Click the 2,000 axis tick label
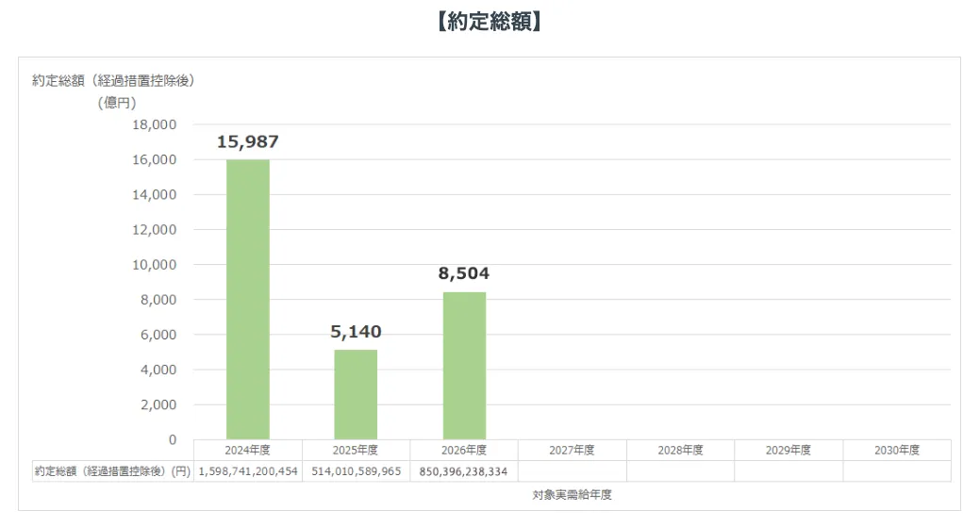The height and width of the screenshot is (527, 980). [158, 404]
